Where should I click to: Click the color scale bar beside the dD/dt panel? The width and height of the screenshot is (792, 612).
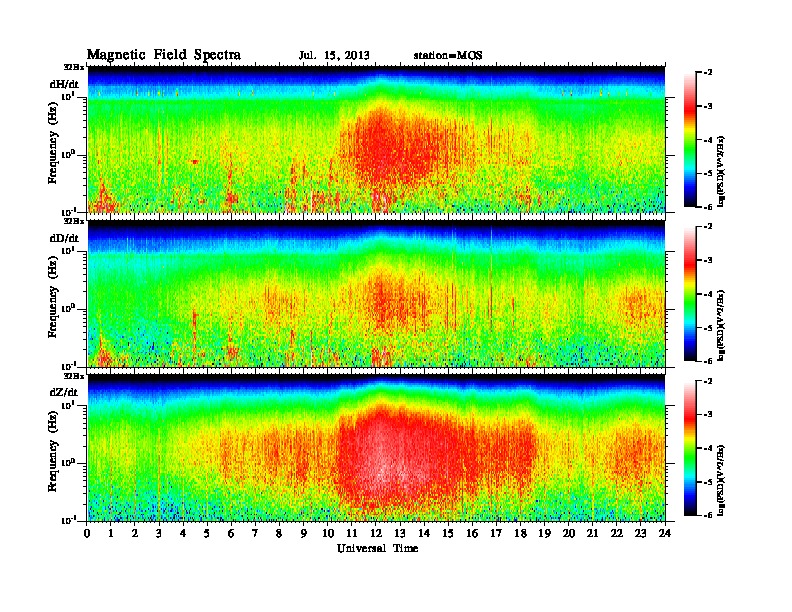[690, 293]
